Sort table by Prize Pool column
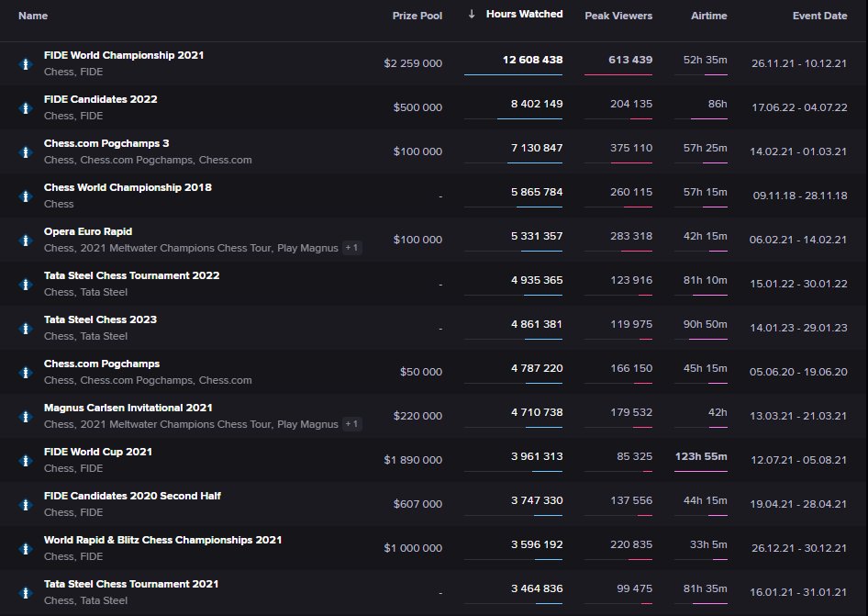868x616 pixels. pos(417,16)
